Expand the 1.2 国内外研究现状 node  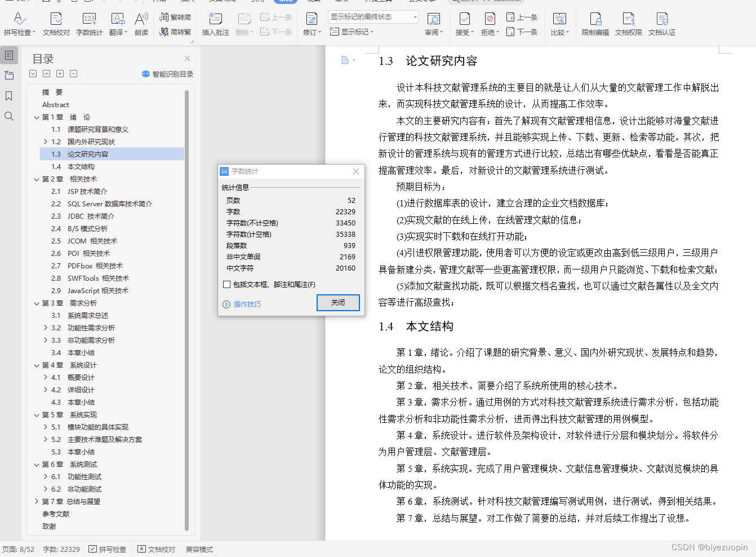46,142
